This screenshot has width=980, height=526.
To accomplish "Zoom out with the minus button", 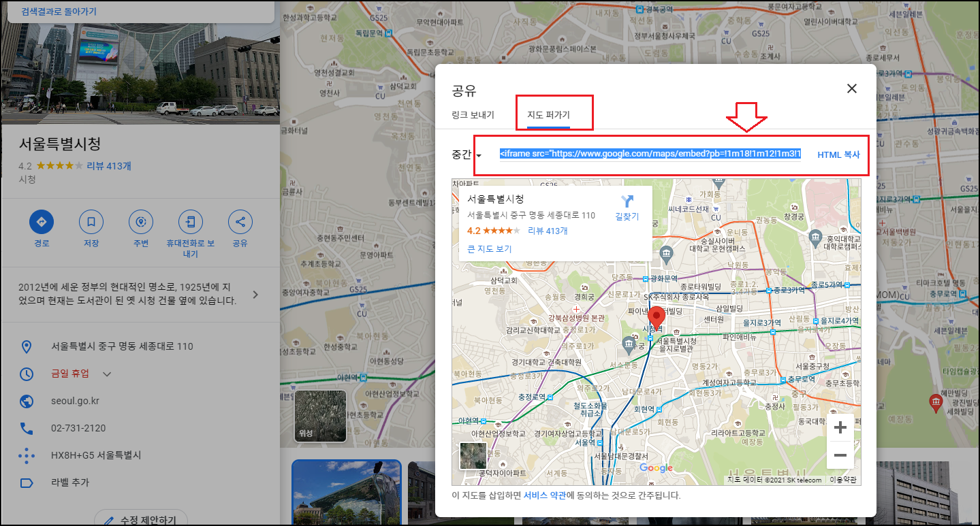I will (x=840, y=455).
